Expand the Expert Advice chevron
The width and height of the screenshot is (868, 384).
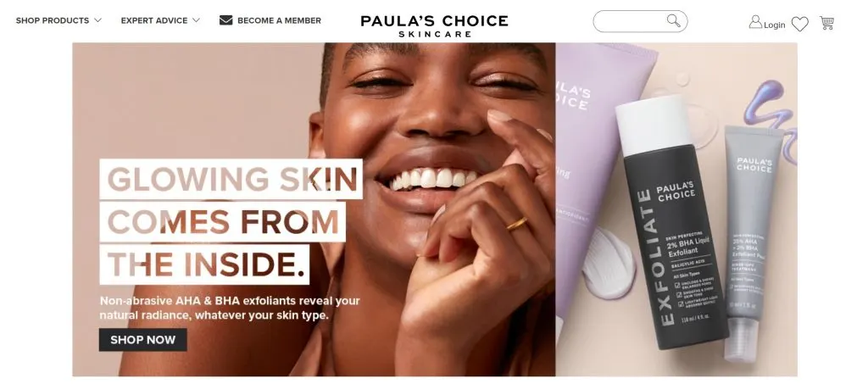pyautogui.click(x=196, y=20)
